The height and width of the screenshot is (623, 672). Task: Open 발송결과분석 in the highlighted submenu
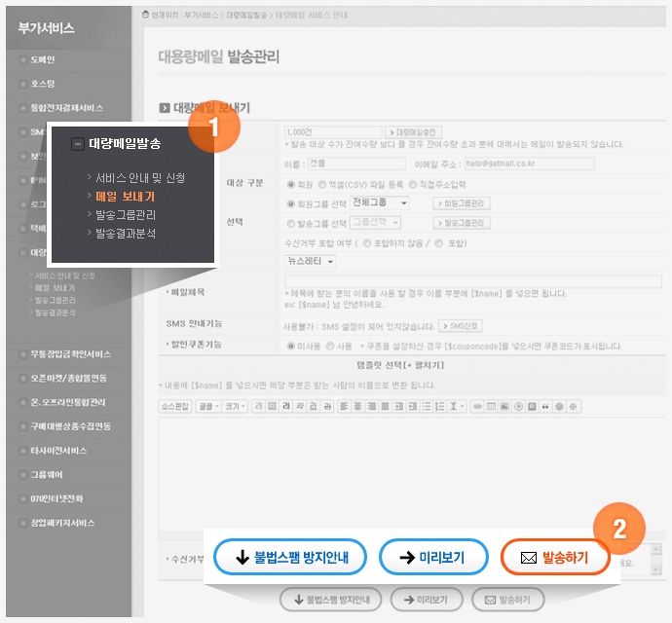[x=126, y=234]
